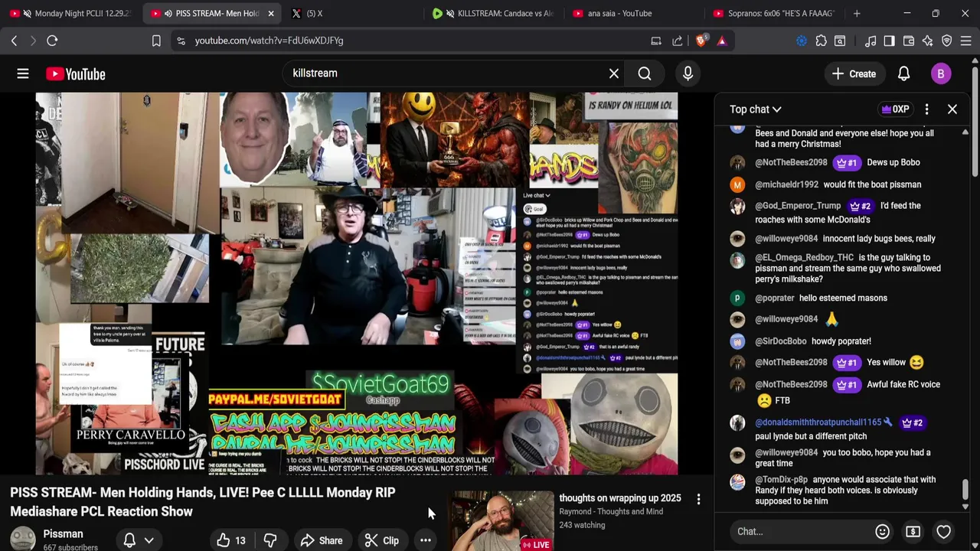Open options for the wrapping up 2025 video
980x551 pixels.
click(x=698, y=499)
